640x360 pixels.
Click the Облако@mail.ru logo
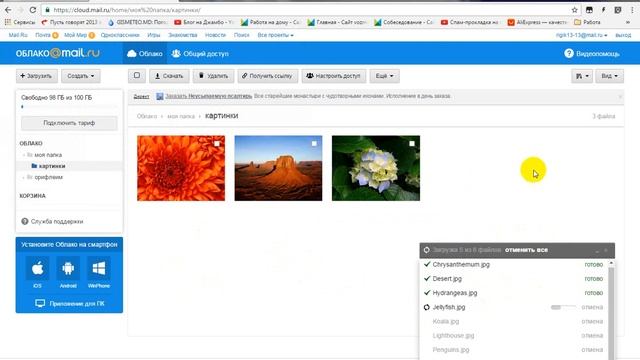click(57, 53)
